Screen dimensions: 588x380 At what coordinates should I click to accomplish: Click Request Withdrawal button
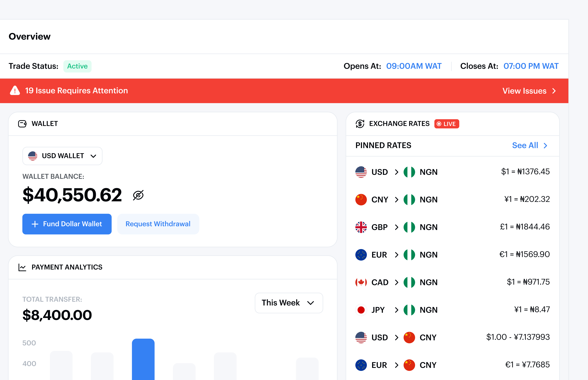pyautogui.click(x=158, y=224)
